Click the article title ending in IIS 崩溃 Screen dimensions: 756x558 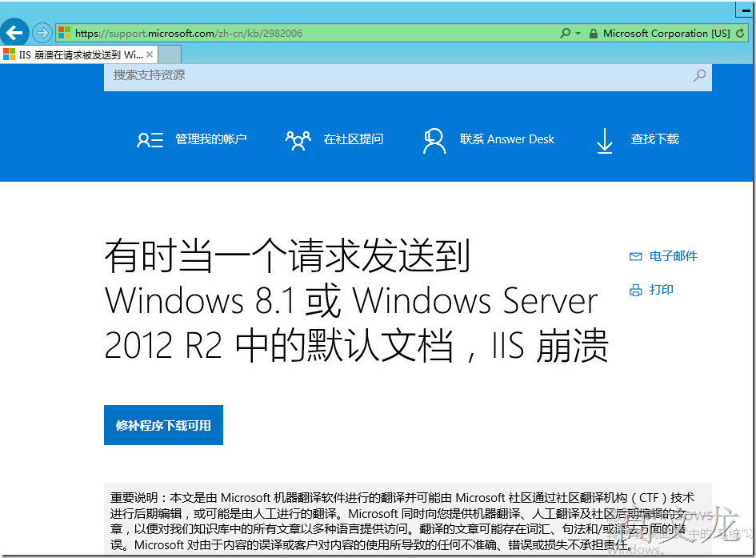click(357, 301)
